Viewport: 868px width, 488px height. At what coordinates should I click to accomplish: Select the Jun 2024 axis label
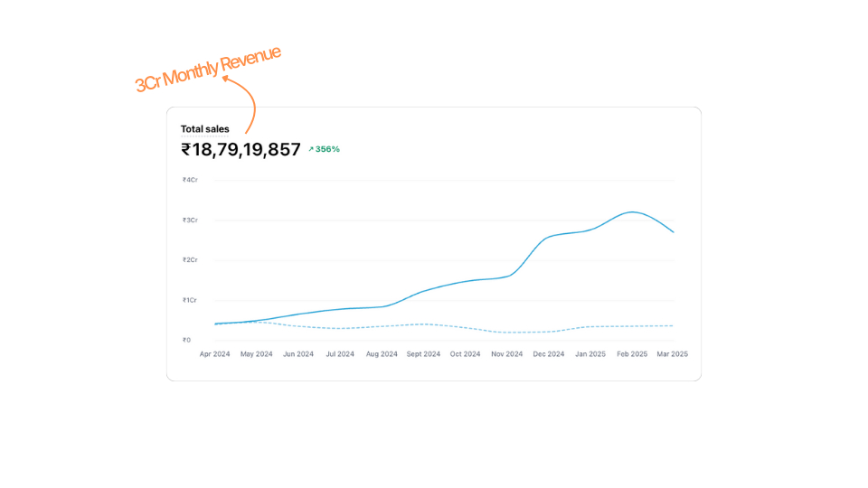click(x=298, y=354)
